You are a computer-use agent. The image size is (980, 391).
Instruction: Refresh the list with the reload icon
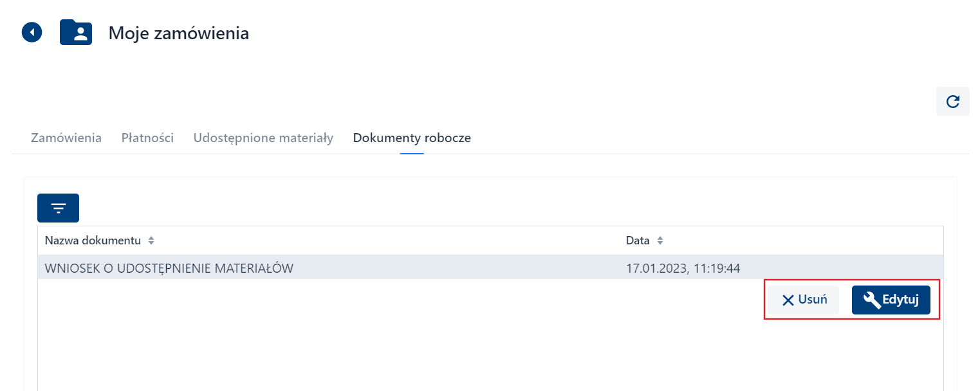(952, 102)
